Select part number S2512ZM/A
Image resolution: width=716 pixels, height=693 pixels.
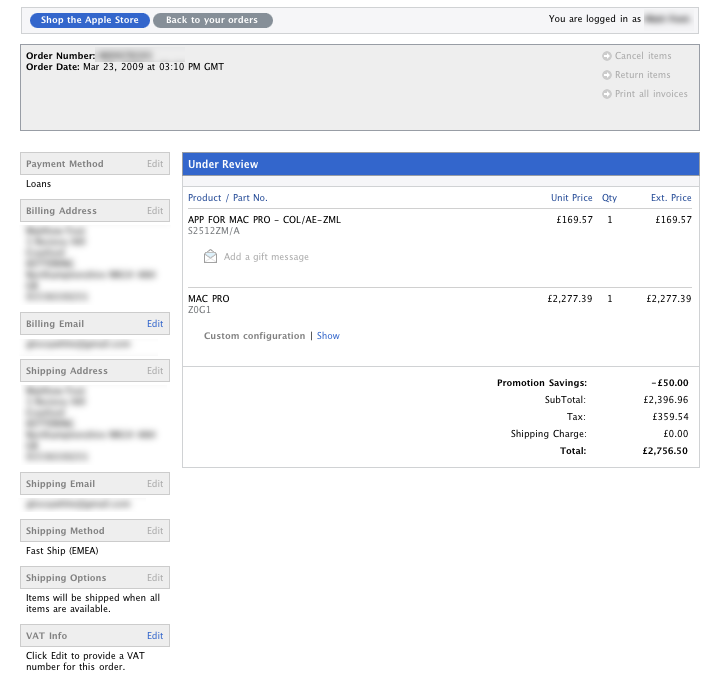pos(214,231)
